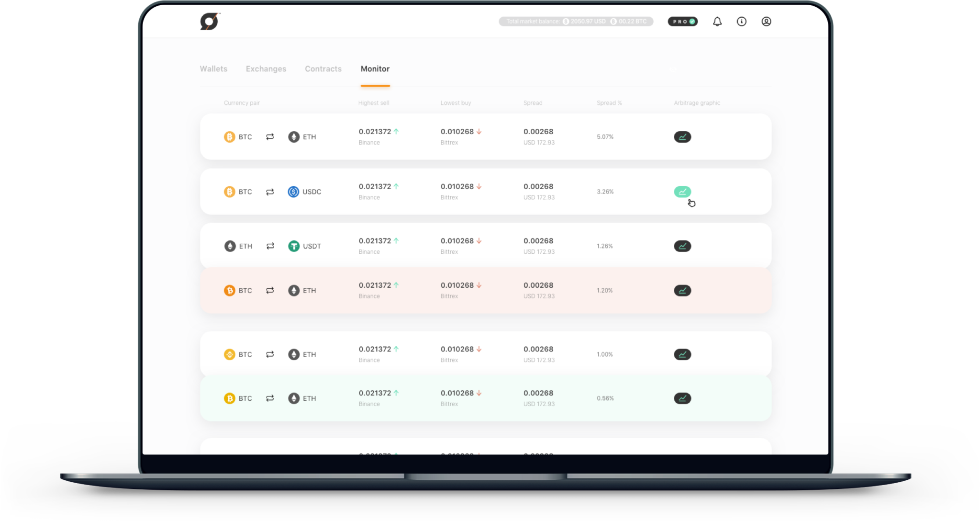Toggle the PRO mode badge
The image size is (980, 521).
[683, 22]
